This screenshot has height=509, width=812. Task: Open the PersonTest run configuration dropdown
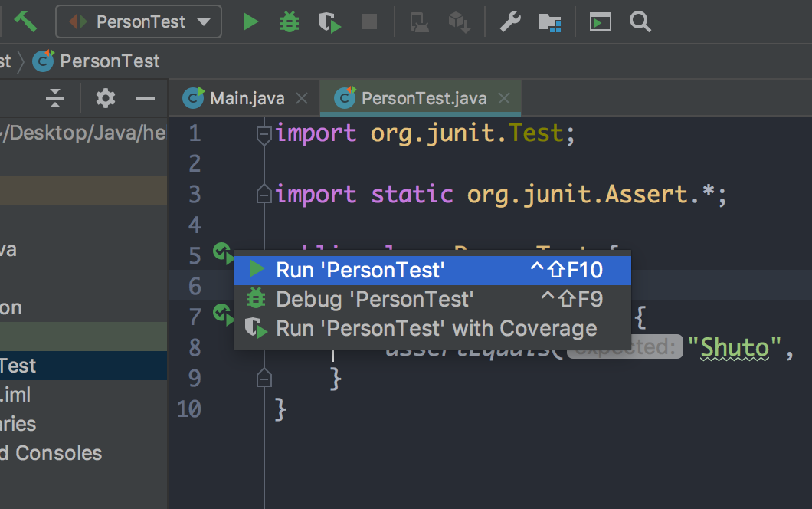point(139,21)
